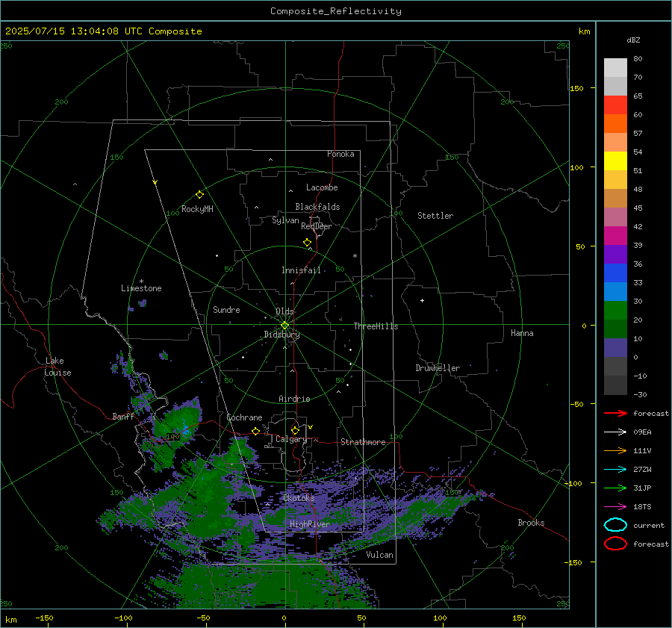Click the Lacombe label on map
The image size is (672, 628).
coord(322,187)
